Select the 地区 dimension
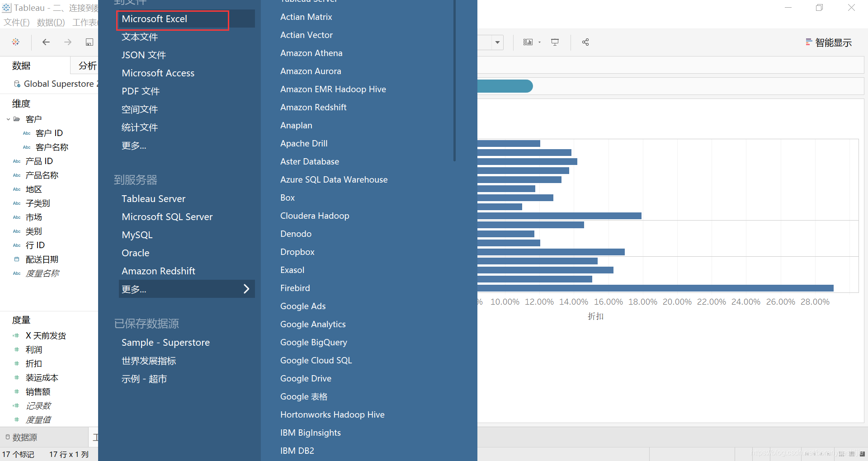 pyautogui.click(x=33, y=189)
